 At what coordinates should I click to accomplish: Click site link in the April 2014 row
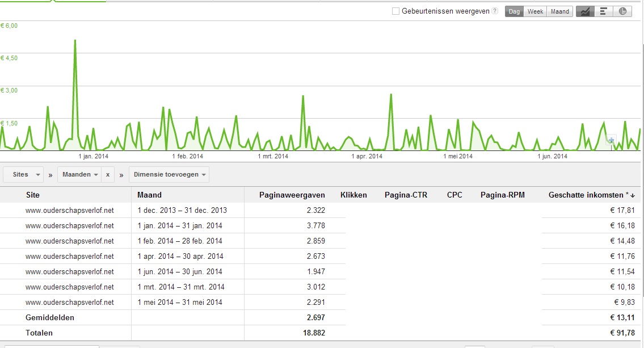pos(70,257)
